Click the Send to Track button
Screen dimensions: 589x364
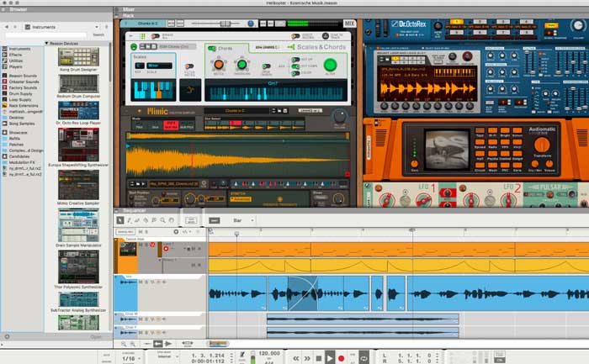(326, 36)
